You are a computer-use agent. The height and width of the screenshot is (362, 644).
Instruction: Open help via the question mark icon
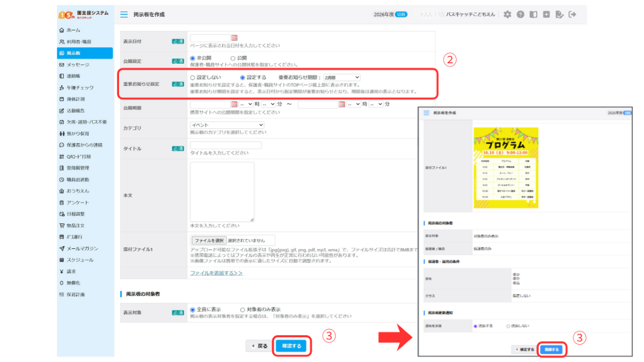tap(520, 14)
